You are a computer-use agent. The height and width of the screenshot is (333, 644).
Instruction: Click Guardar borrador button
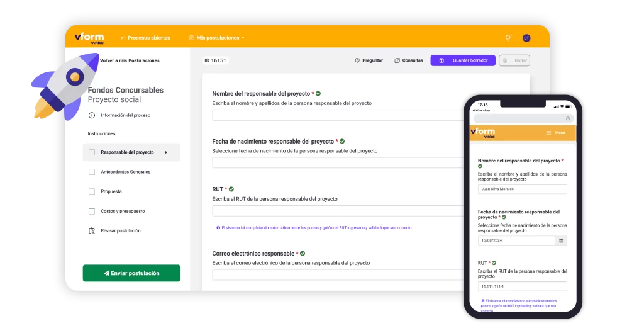pos(463,60)
